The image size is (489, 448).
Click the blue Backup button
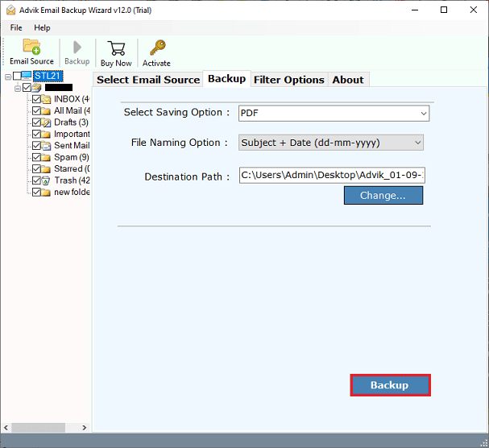point(390,385)
